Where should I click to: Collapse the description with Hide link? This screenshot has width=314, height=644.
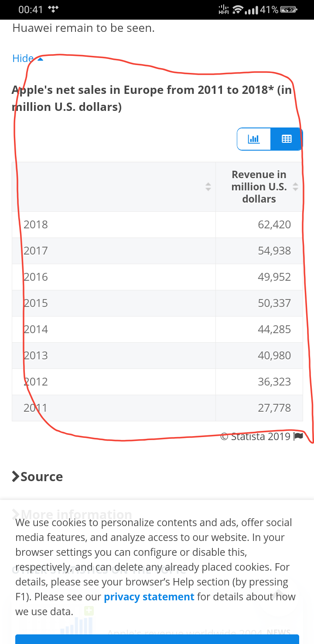pyautogui.click(x=28, y=59)
